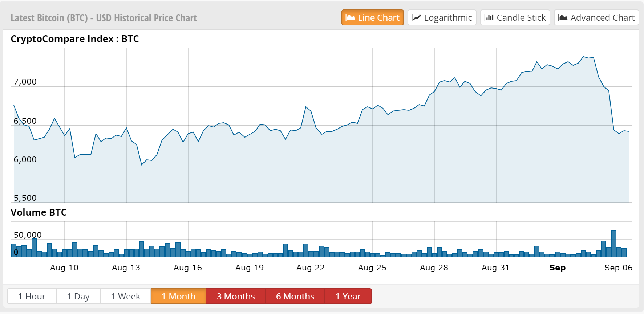Image resolution: width=644 pixels, height=314 pixels.
Task: Choose the 1 Week time range
Action: click(125, 296)
